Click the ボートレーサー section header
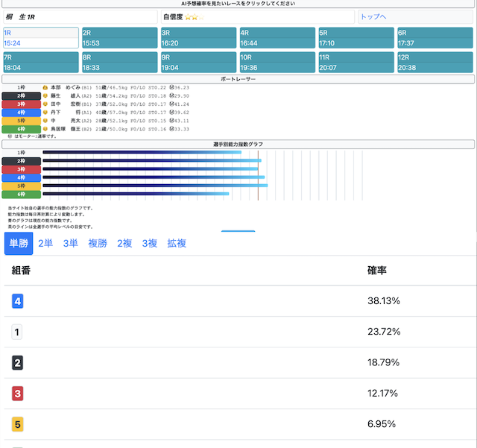The height and width of the screenshot is (448, 477). click(238, 78)
